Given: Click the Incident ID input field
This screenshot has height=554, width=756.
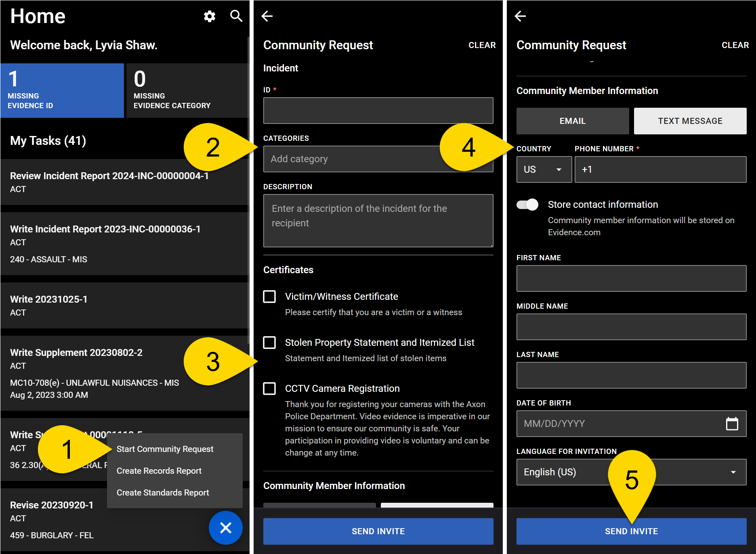Looking at the screenshot, I should pyautogui.click(x=378, y=111).
